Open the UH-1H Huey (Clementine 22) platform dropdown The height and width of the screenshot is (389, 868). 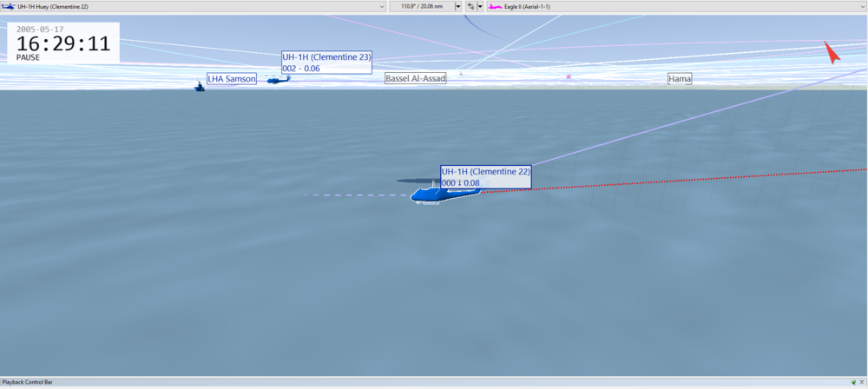tap(194, 6)
